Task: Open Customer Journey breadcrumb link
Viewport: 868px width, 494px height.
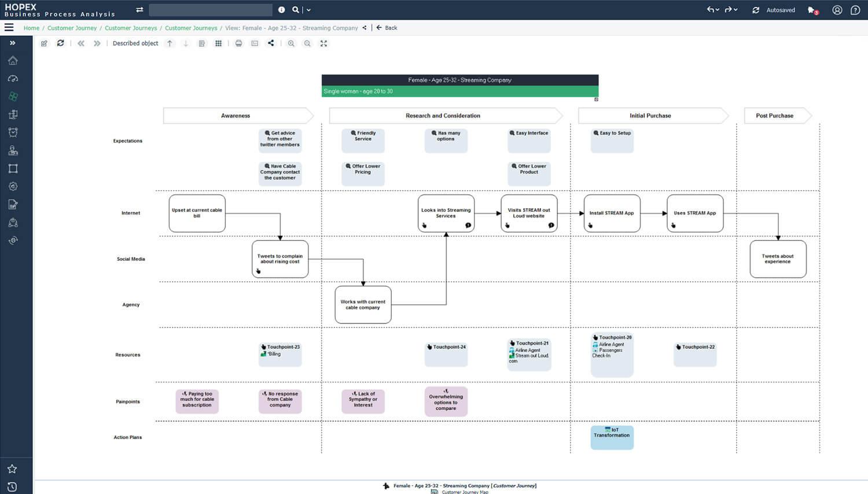Action: (72, 28)
